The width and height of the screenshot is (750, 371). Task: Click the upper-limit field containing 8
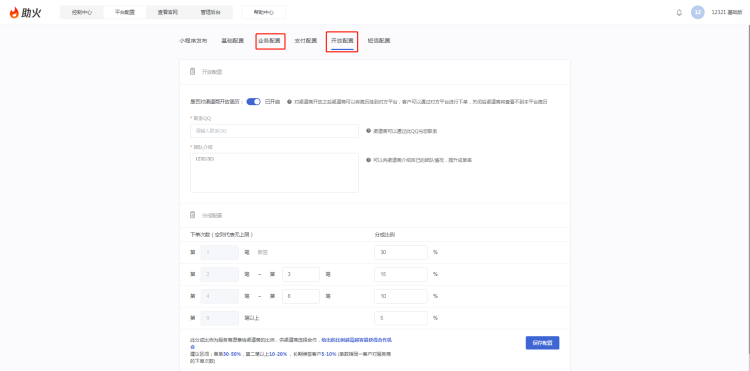301,296
